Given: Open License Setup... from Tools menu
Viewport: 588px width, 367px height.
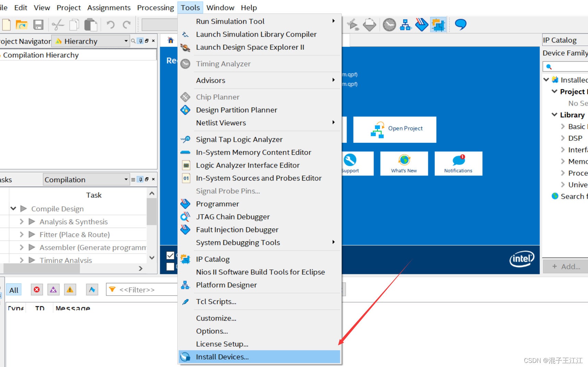Looking at the screenshot, I should (x=260, y=344).
